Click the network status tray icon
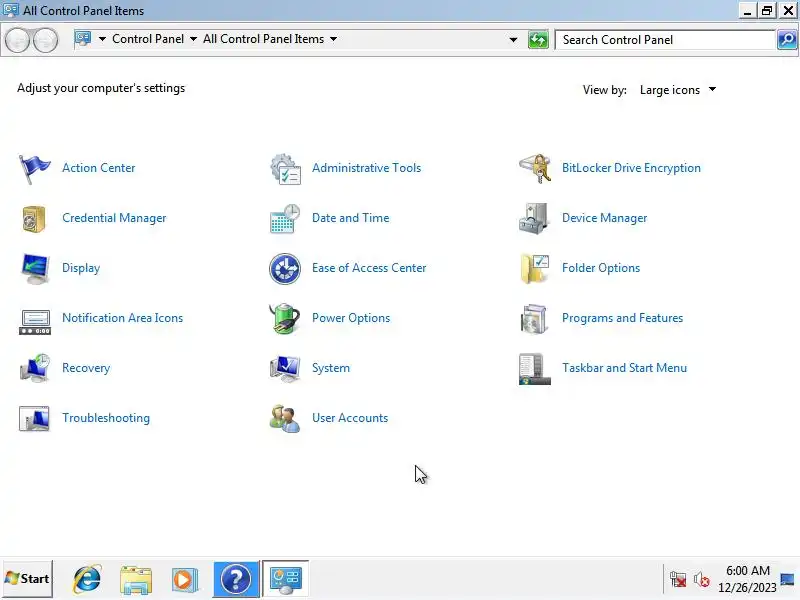 pyautogui.click(x=678, y=580)
